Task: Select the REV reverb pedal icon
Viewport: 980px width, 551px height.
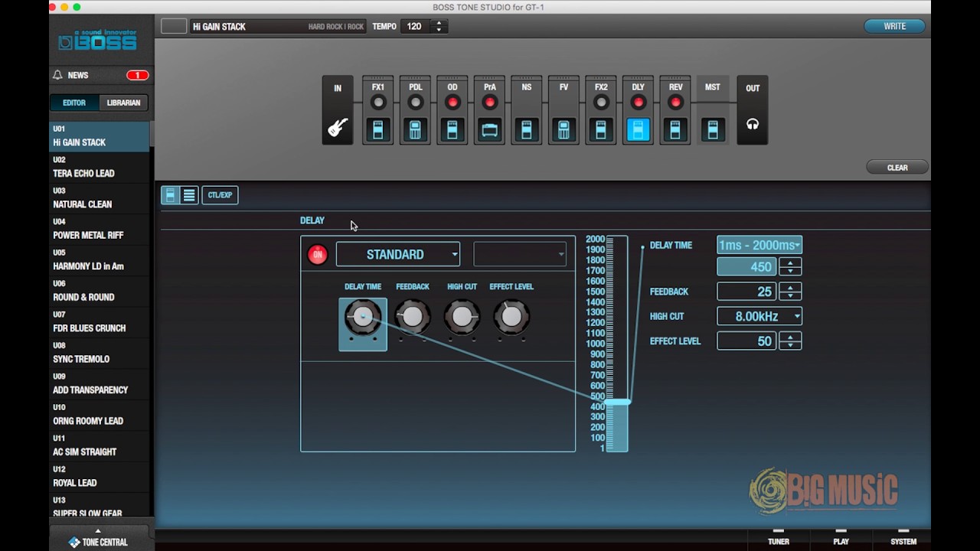Action: (x=675, y=130)
